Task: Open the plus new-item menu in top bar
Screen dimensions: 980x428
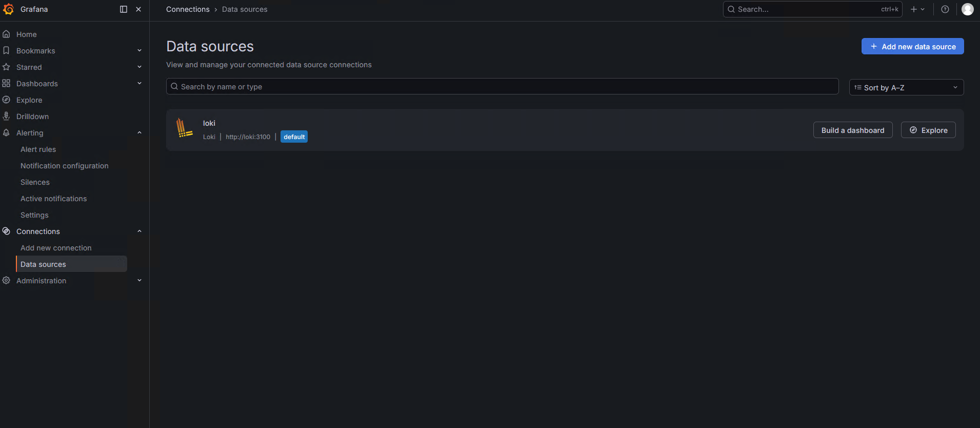Action: click(917, 9)
